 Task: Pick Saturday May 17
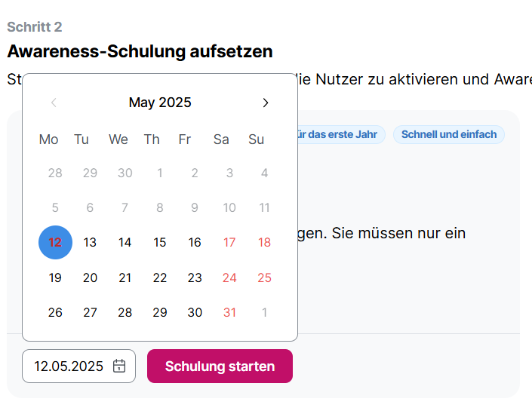point(229,243)
